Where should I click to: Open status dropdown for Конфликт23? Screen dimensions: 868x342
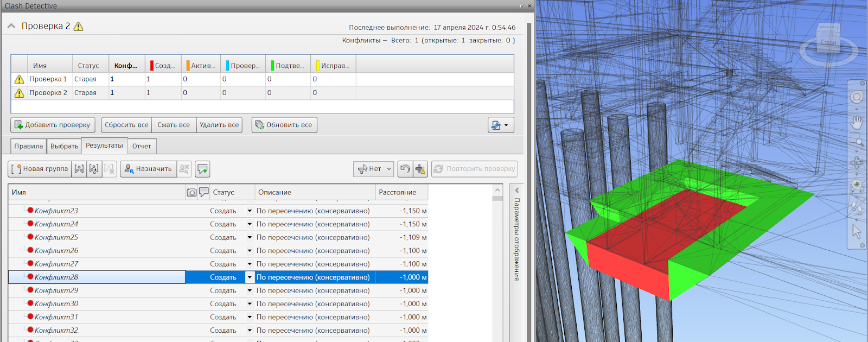pyautogui.click(x=250, y=211)
